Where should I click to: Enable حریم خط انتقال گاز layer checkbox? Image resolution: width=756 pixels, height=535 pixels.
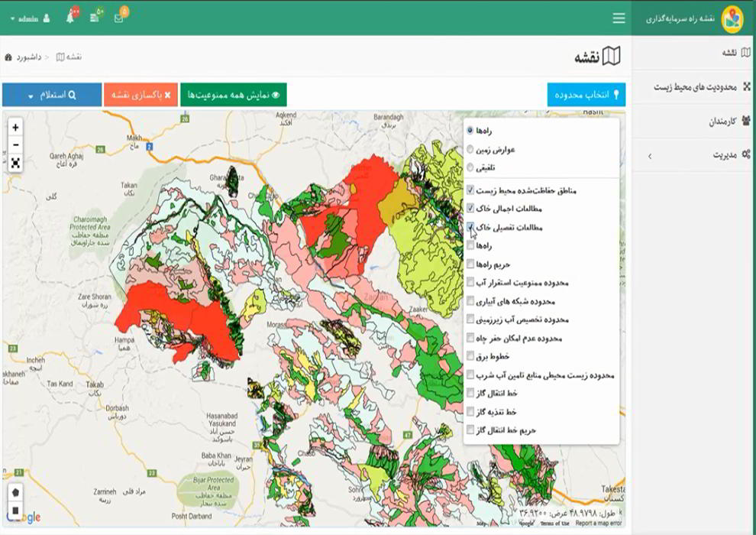point(470,430)
